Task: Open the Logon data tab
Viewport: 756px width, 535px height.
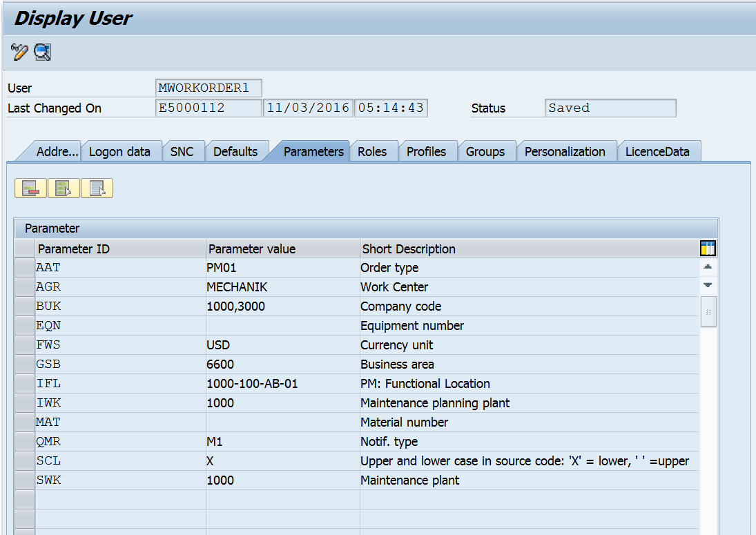Action: tap(120, 152)
